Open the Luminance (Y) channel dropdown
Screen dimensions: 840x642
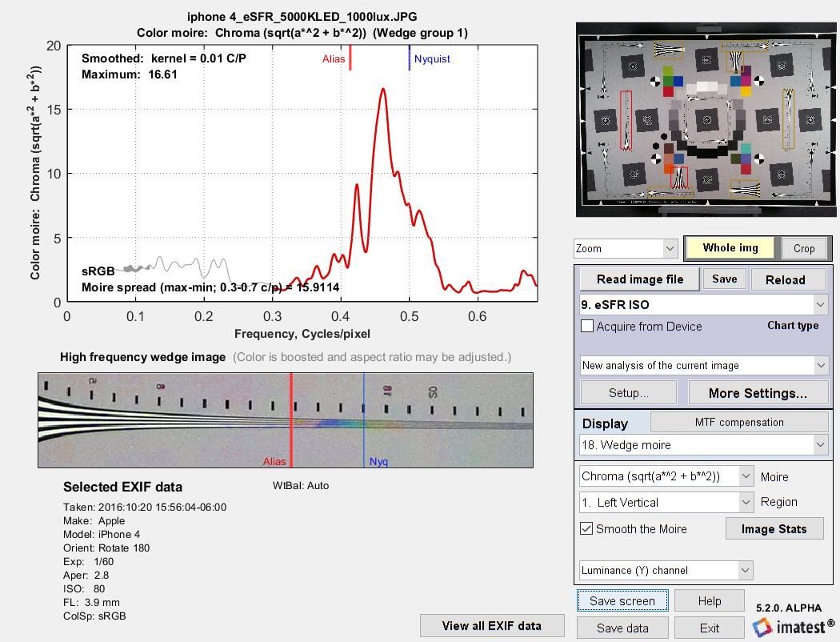pos(666,570)
